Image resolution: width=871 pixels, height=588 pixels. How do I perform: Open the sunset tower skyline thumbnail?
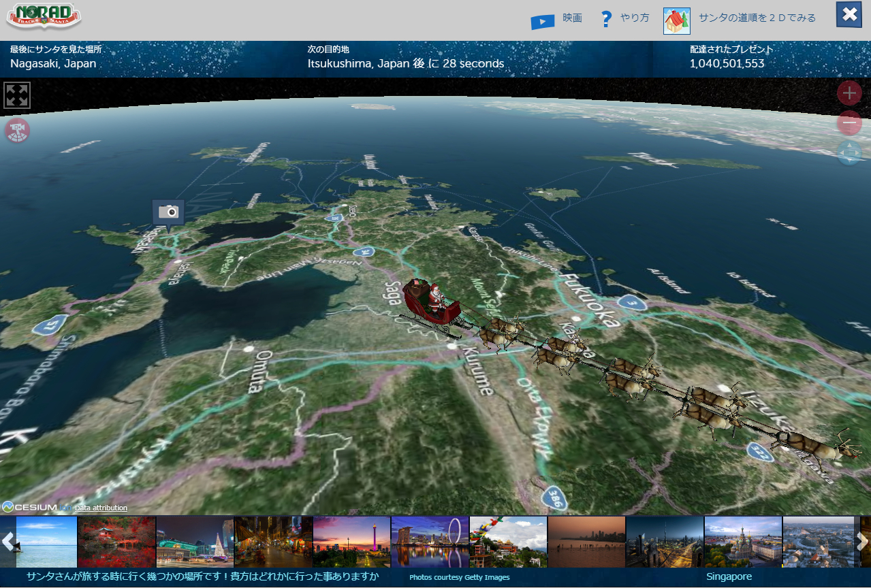coord(351,542)
